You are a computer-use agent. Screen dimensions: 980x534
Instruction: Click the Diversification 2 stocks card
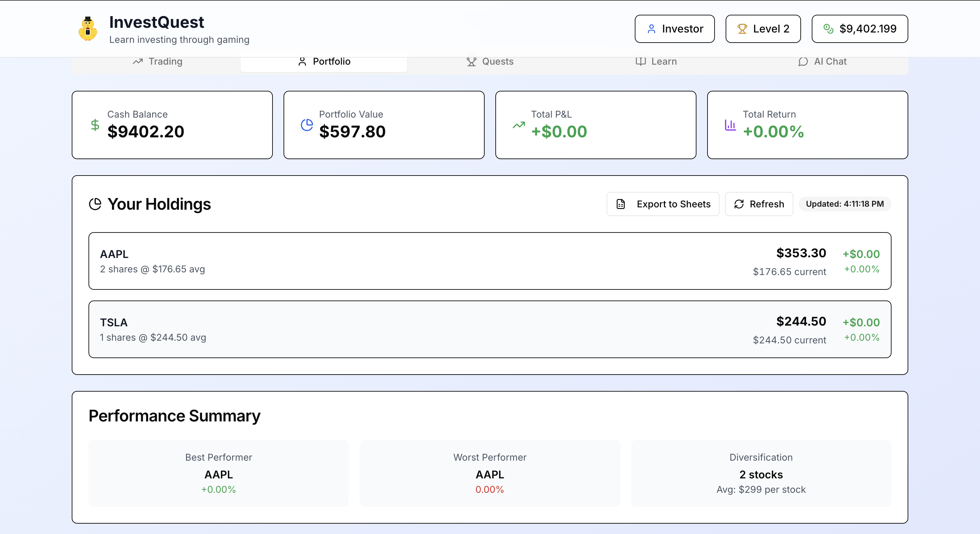(x=761, y=473)
